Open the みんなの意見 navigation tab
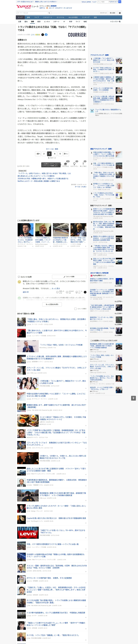 pyautogui.click(x=73, y=17)
